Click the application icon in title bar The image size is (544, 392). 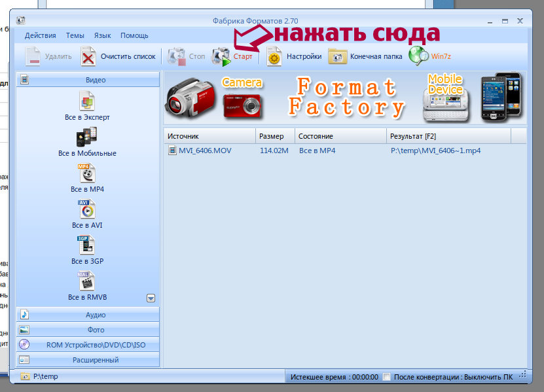pos(21,20)
